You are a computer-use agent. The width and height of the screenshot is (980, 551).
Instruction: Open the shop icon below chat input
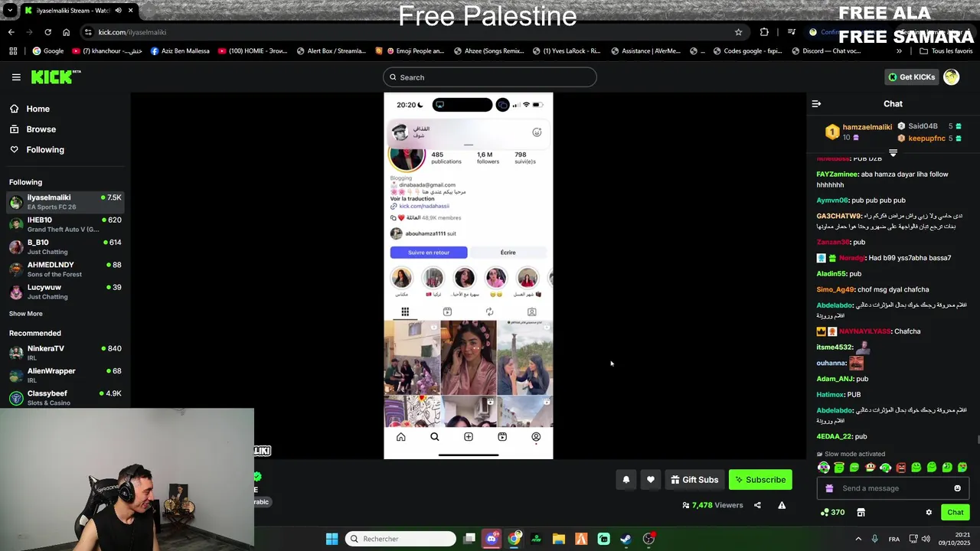click(x=861, y=512)
